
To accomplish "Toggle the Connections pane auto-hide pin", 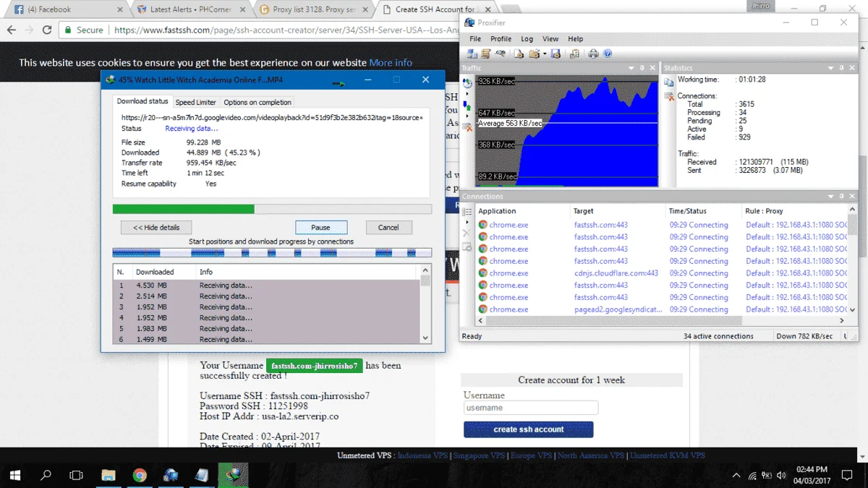I will point(843,197).
